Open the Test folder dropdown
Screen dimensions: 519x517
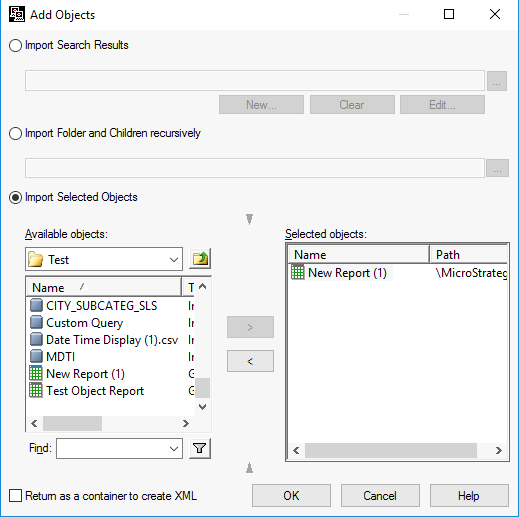[174, 259]
